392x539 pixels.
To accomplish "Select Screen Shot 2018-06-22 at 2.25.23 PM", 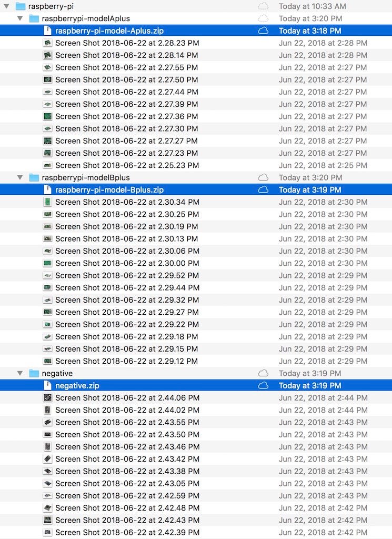I will [x=127, y=165].
